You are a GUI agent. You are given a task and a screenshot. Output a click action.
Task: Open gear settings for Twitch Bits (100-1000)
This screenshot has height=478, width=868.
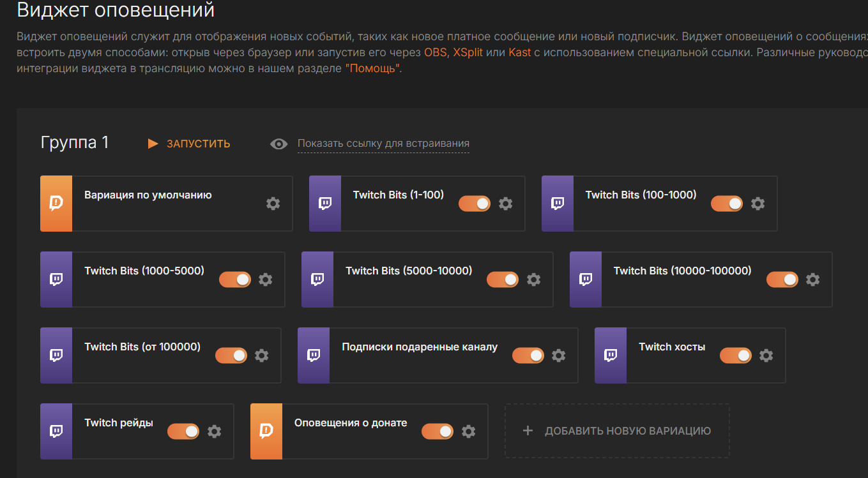point(758,204)
